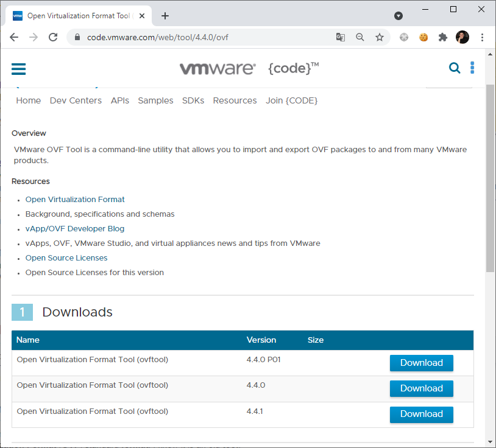Open the Extensions puzzle icon
Image resolution: width=496 pixels, height=448 pixels.
443,37
